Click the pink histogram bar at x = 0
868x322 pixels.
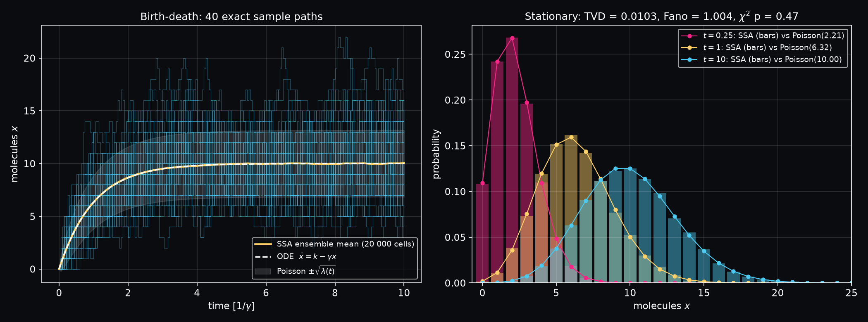coord(482,234)
